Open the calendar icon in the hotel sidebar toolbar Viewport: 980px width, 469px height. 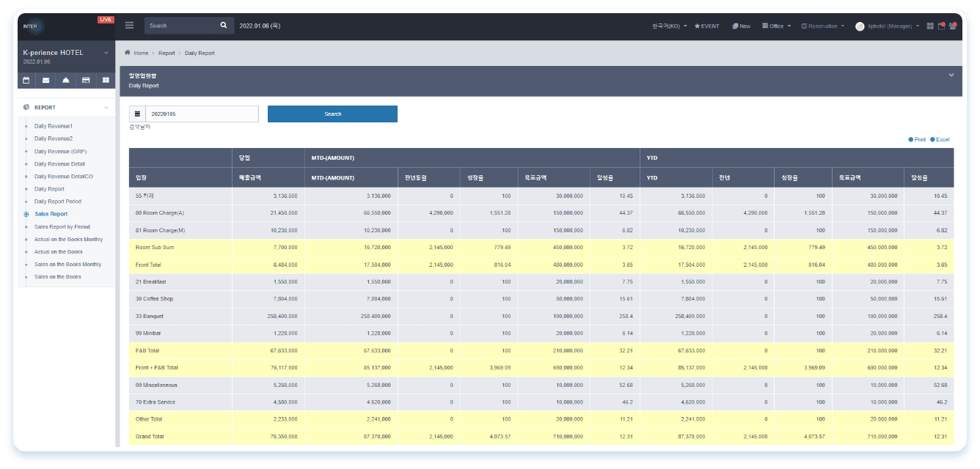[26, 80]
